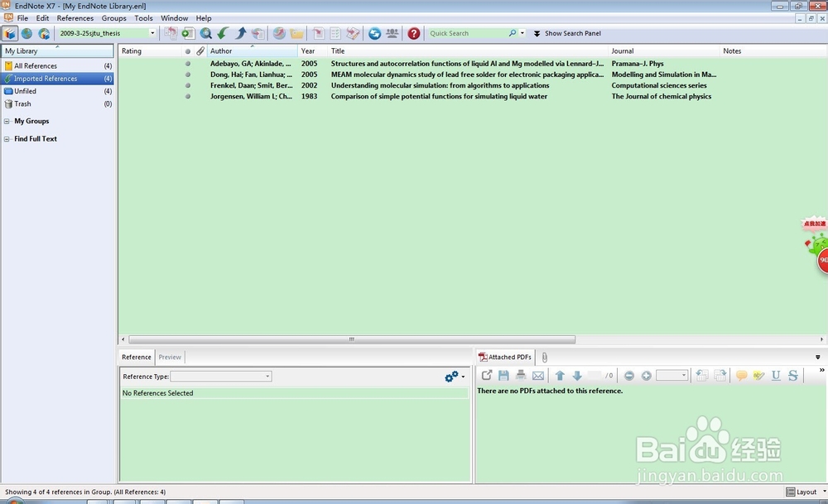Click the Email PDF envelope icon

[538, 375]
